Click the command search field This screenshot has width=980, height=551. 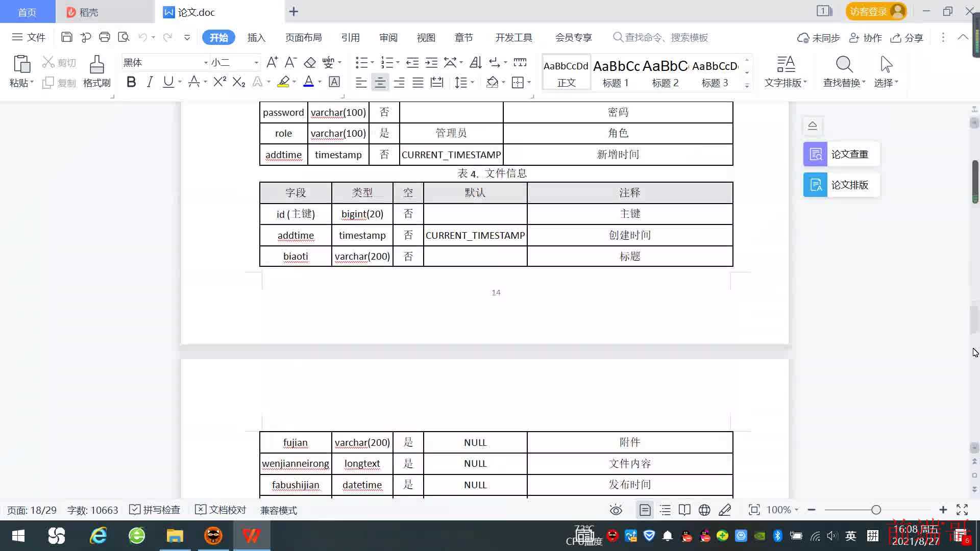click(660, 37)
